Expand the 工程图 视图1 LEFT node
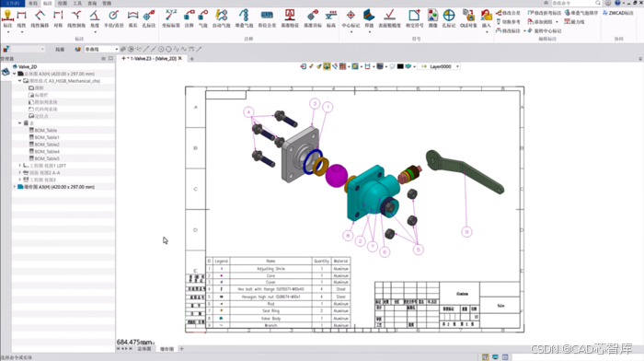The width and height of the screenshot is (644, 361). tap(19, 166)
